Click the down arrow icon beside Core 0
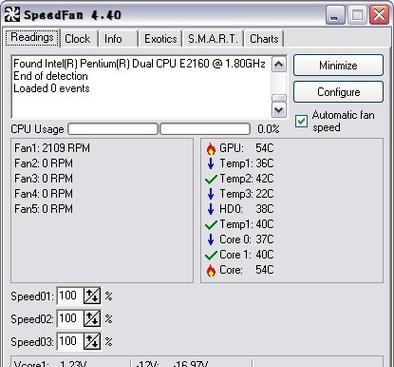This screenshot has width=394, height=367. (211, 240)
